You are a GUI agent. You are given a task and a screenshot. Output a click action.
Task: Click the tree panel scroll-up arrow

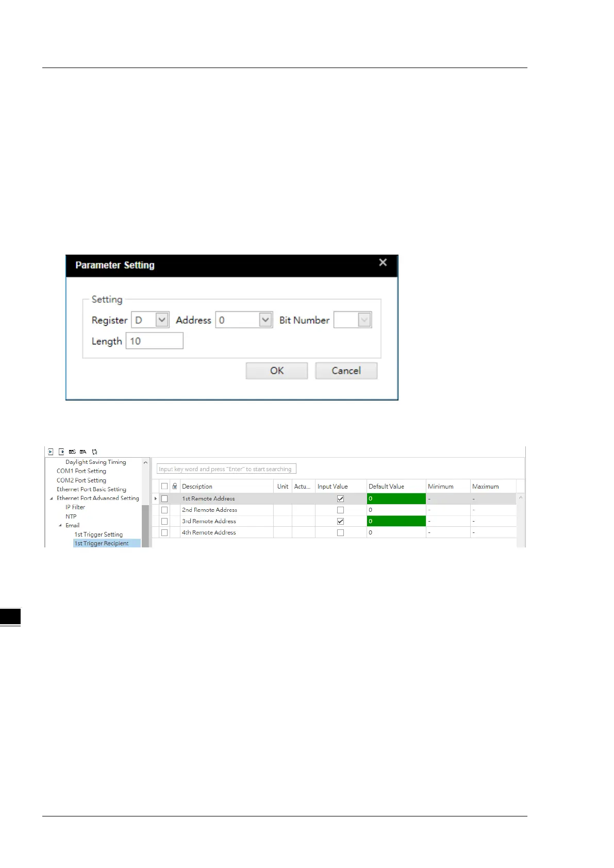pos(145,462)
